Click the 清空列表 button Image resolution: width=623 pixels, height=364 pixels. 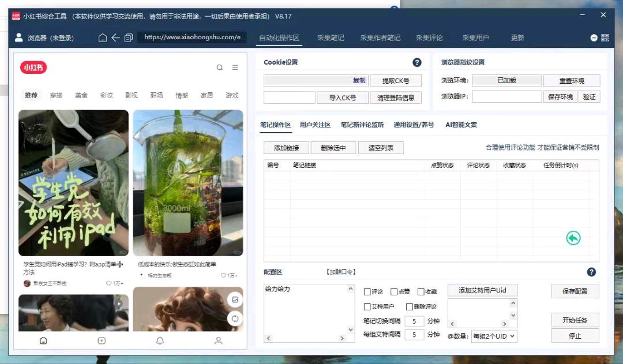(381, 148)
